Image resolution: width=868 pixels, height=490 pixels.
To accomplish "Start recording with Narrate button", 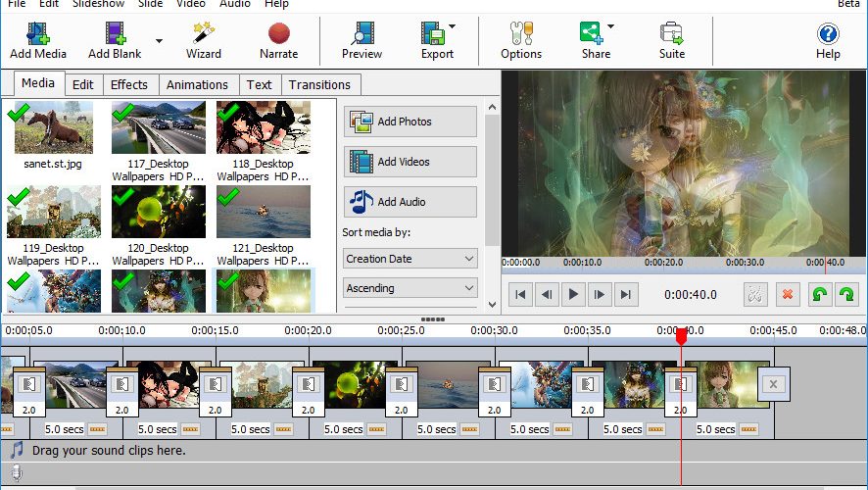I will pos(278,40).
